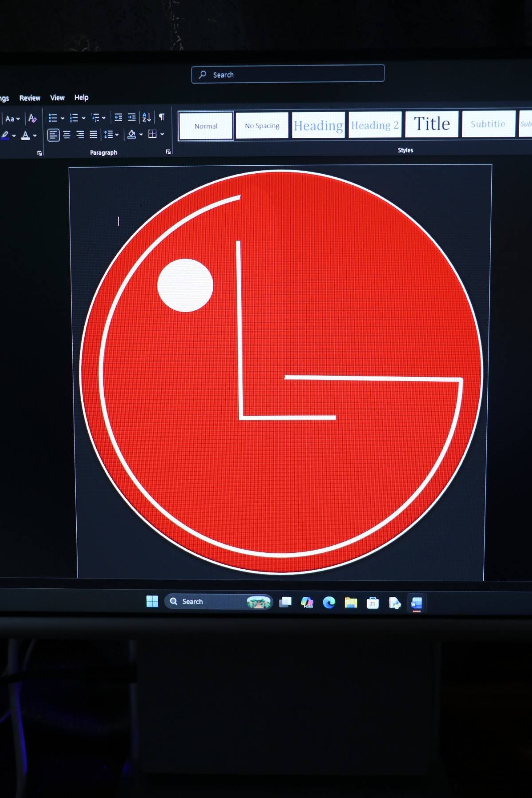Clear All Formatting with eraser A icon

point(32,118)
